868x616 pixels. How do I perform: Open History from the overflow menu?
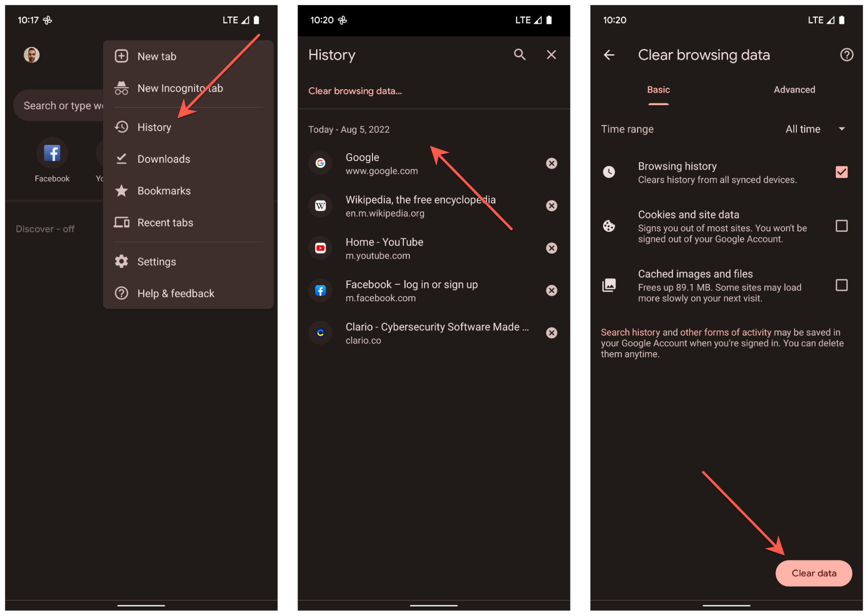188,127
